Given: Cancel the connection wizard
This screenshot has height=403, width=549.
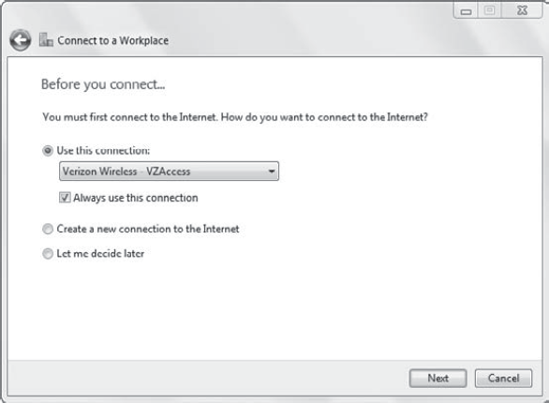Looking at the screenshot, I should coord(503,378).
